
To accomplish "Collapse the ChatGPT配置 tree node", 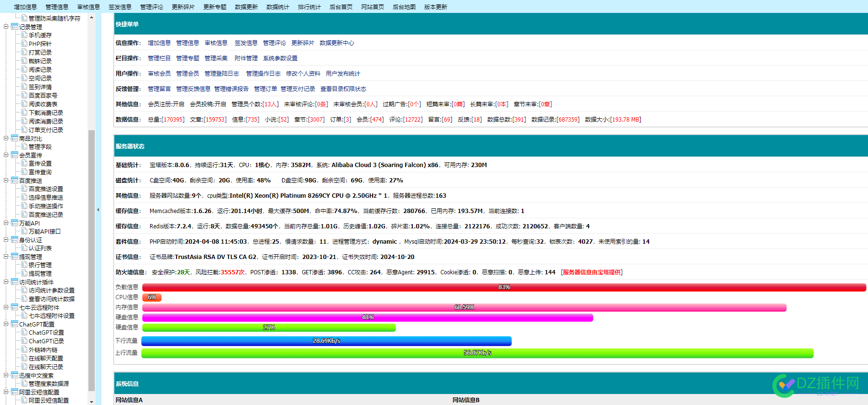I will pos(6,324).
